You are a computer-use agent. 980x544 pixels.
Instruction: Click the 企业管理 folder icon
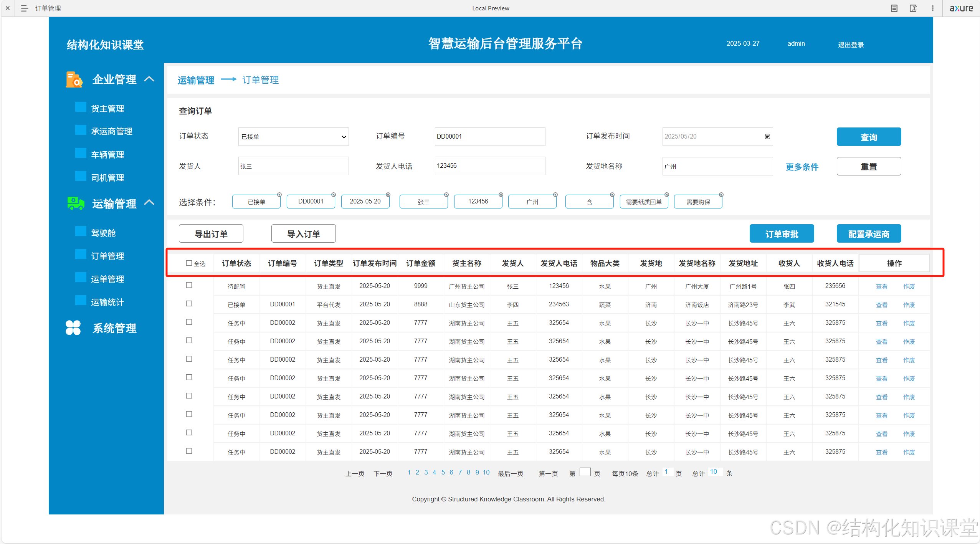(74, 79)
